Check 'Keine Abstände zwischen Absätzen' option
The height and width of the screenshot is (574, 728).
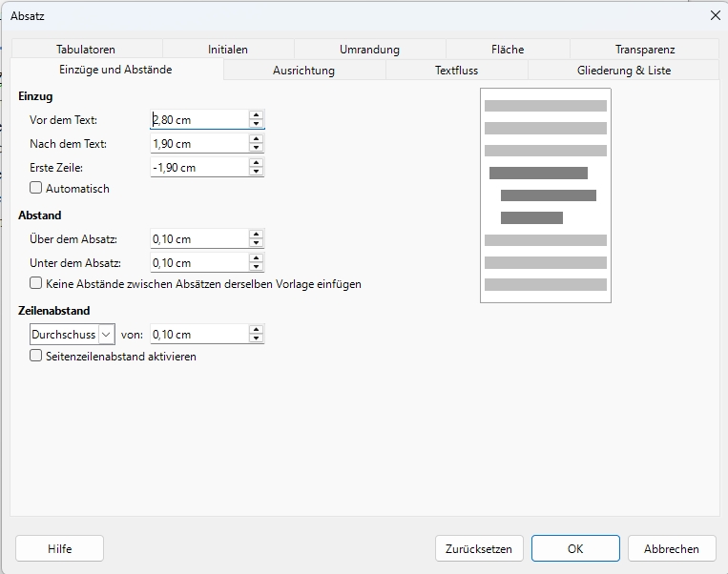point(36,284)
